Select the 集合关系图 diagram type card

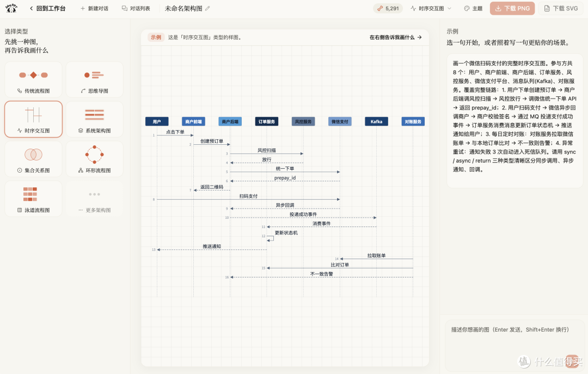tap(33, 159)
